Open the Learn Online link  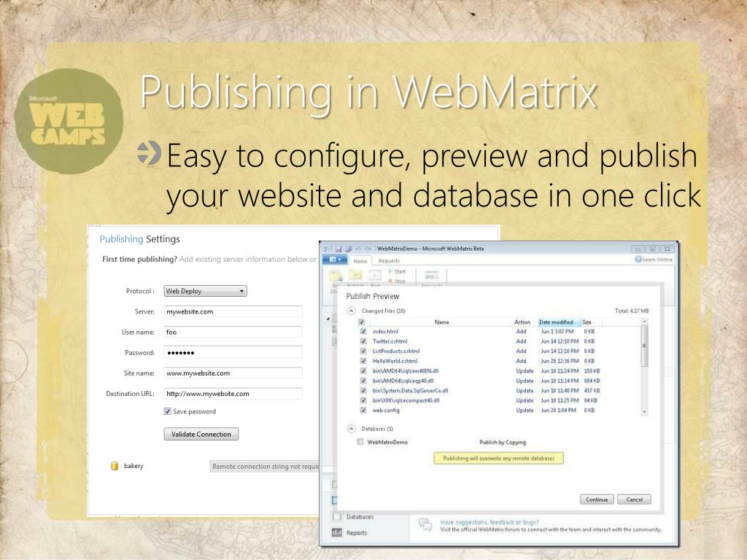657,260
